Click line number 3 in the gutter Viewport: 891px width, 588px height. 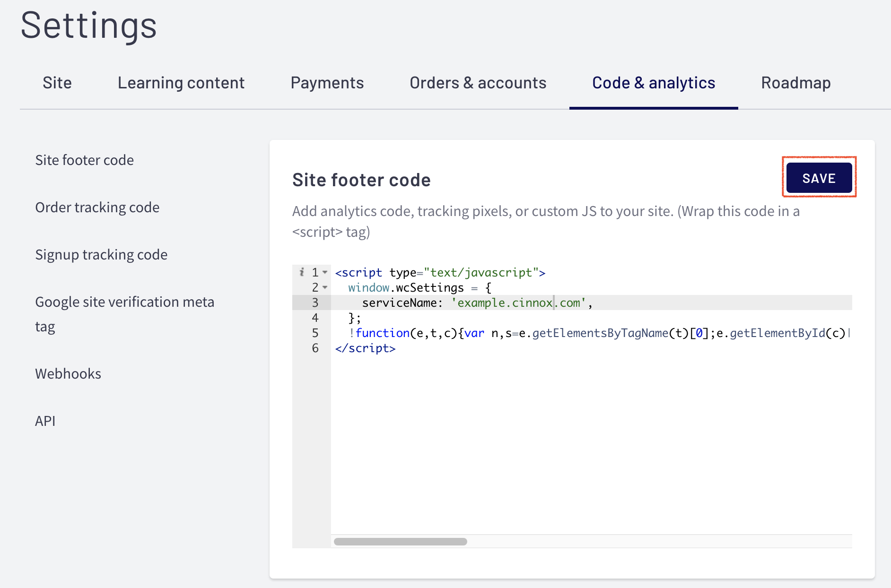point(315,303)
